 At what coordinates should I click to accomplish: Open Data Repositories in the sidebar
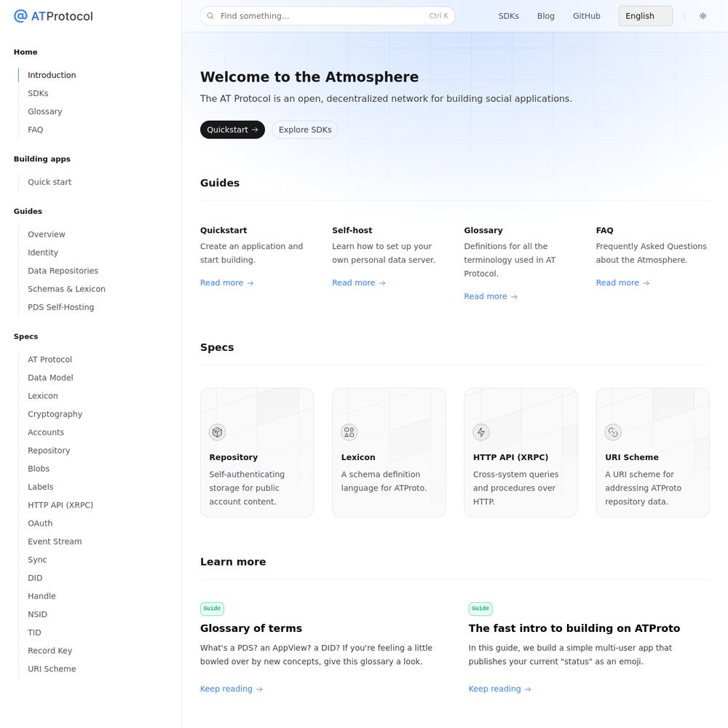click(63, 271)
